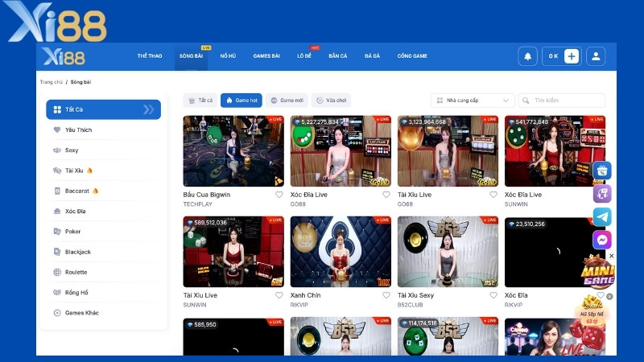Select Roulette sidebar category
Screen dimensions: 644x362
104,272
